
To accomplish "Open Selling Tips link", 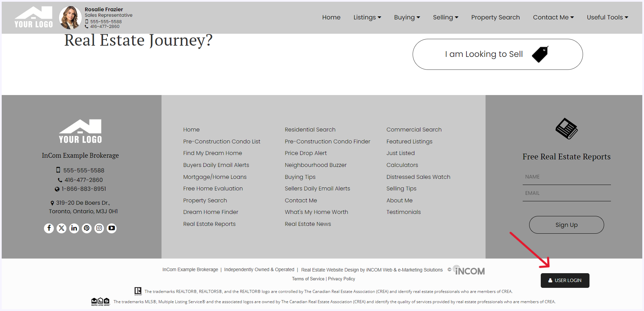I will click(401, 188).
